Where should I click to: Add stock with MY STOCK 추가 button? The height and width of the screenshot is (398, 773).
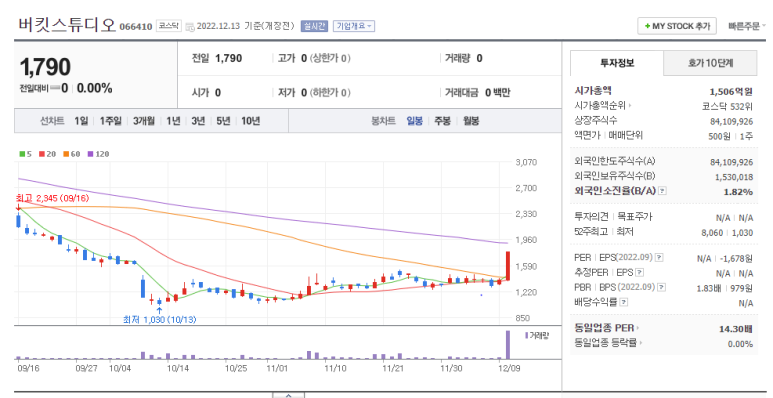coord(677,26)
